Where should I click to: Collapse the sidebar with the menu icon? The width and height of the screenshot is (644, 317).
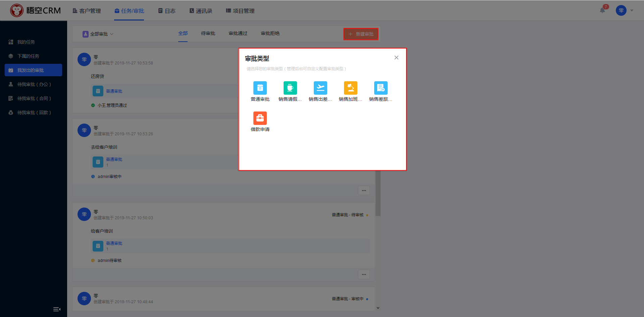pyautogui.click(x=57, y=309)
